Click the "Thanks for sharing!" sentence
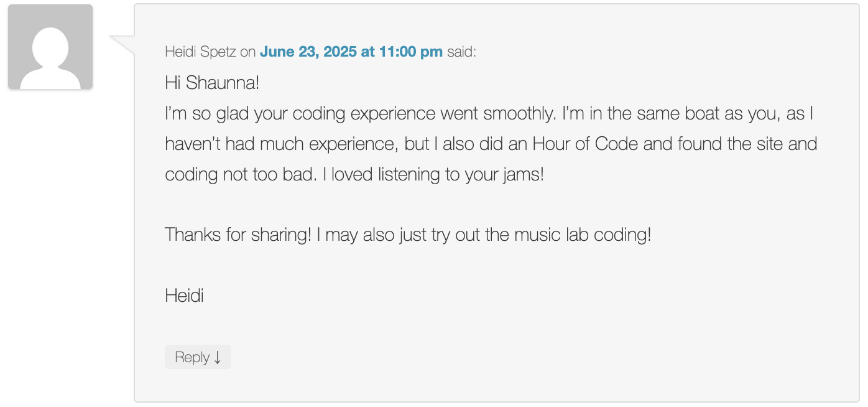This screenshot has width=868, height=407. (238, 235)
